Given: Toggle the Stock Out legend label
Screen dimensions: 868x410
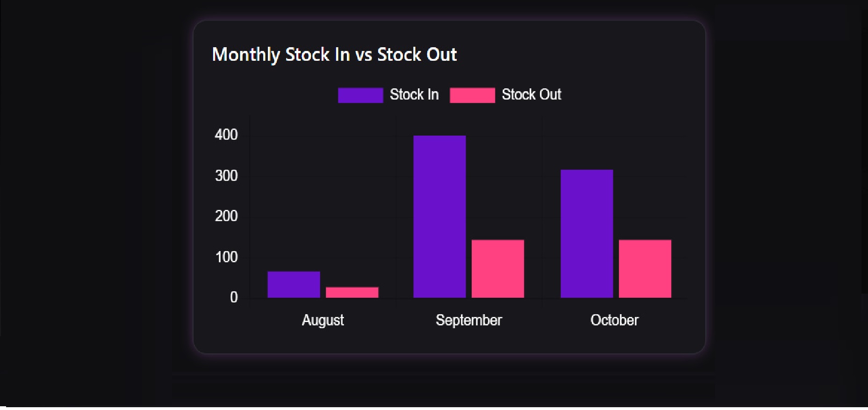Looking at the screenshot, I should click(x=531, y=94).
